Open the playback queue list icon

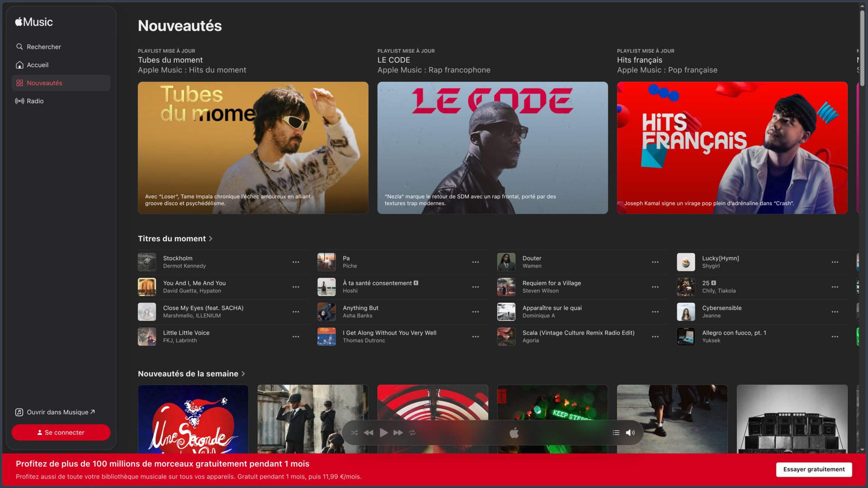tap(616, 433)
